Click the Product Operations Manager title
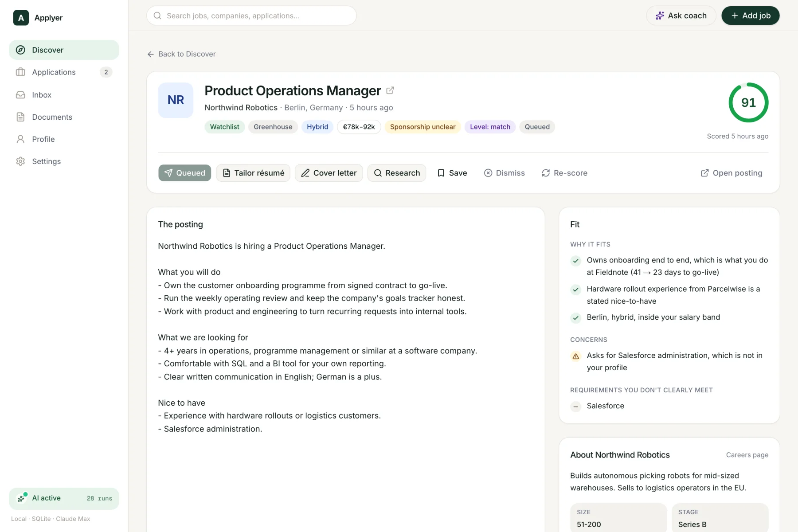 (x=293, y=90)
